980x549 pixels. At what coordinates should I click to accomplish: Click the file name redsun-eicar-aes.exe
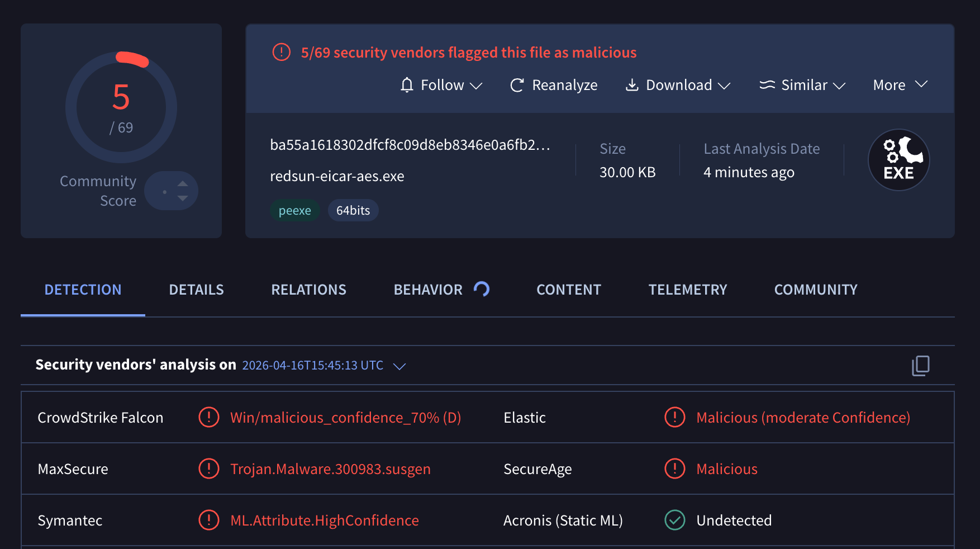pos(337,176)
